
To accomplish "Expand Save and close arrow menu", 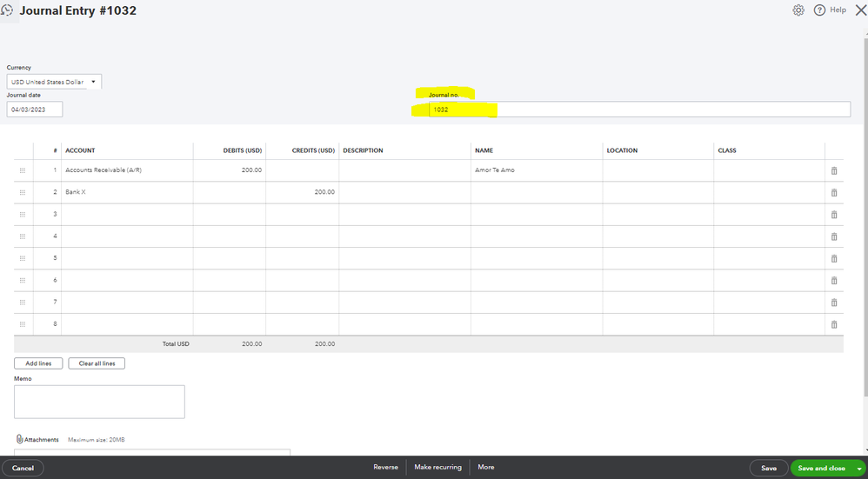I will [859, 469].
